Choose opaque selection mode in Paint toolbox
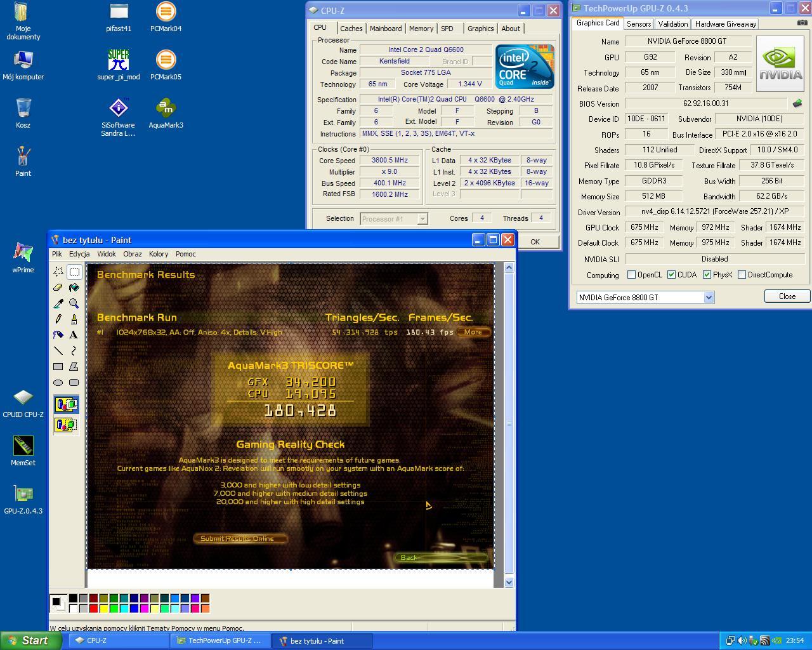Viewport: 812px width, 650px height. pyautogui.click(x=67, y=404)
